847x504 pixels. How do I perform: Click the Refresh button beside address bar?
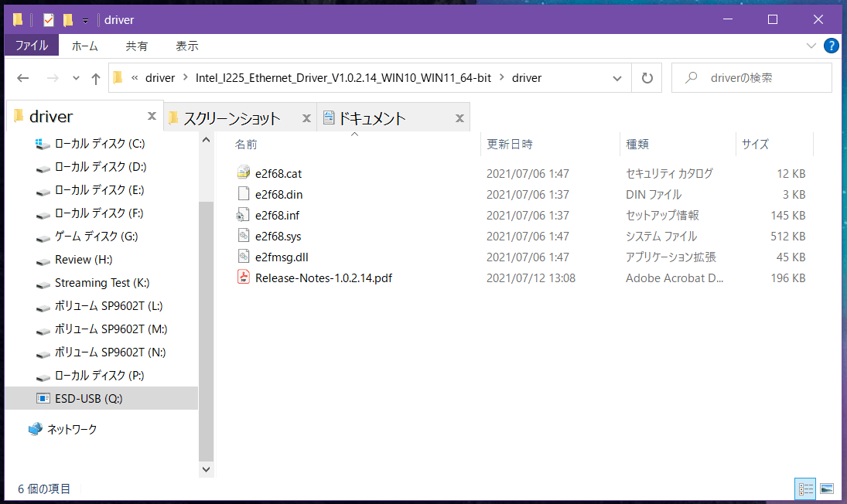(x=647, y=78)
